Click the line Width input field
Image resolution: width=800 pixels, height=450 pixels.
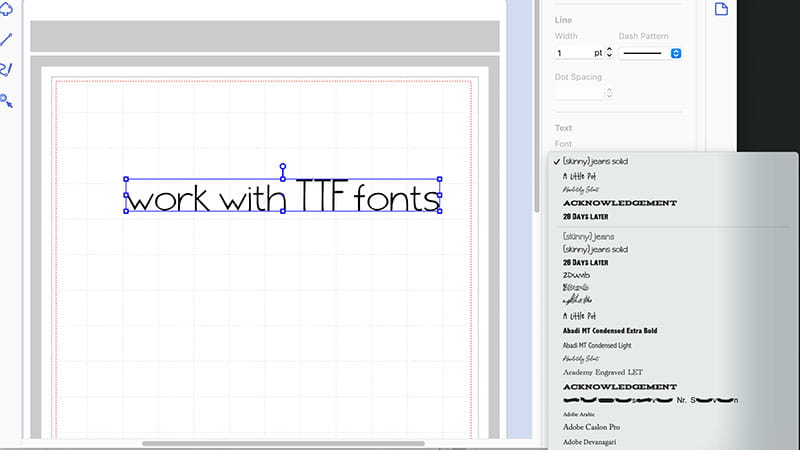click(x=573, y=52)
